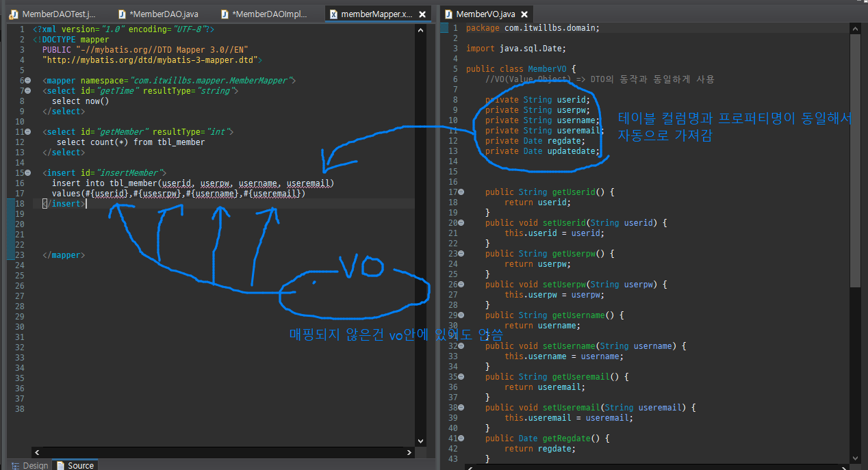868x470 pixels.
Task: Fold the getRegdate method on line 41
Action: pos(461,438)
